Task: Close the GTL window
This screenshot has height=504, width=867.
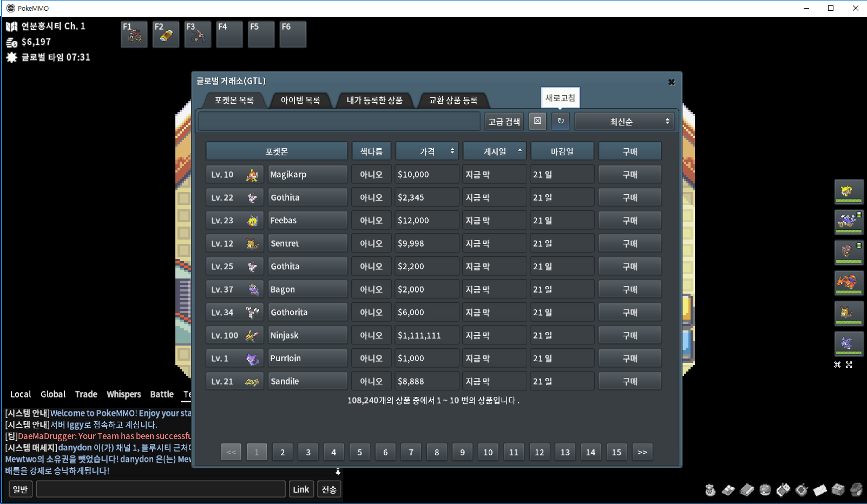Action: click(x=671, y=82)
